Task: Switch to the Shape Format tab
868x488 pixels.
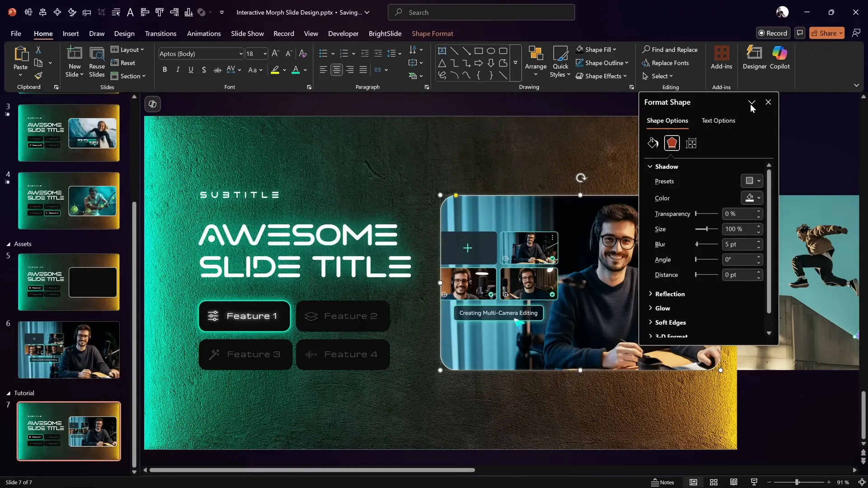Action: [432, 33]
